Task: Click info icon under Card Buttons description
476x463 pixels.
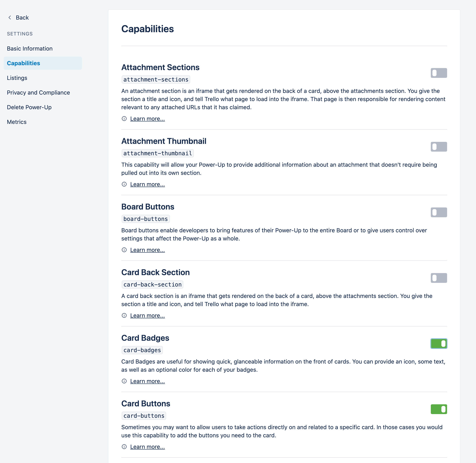Action: (124, 447)
